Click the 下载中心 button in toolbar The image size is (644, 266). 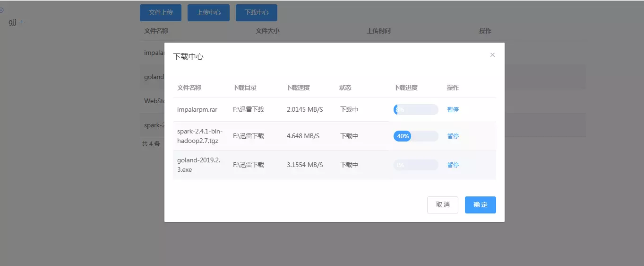click(x=256, y=13)
